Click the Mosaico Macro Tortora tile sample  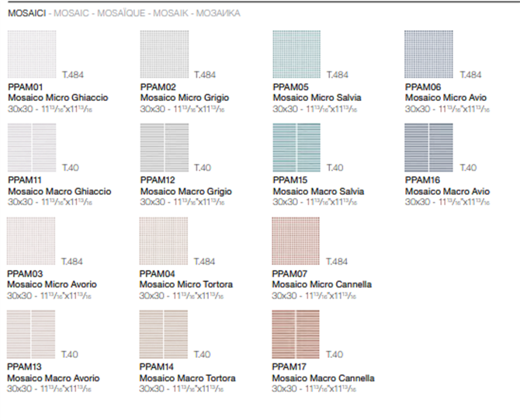[x=164, y=335]
